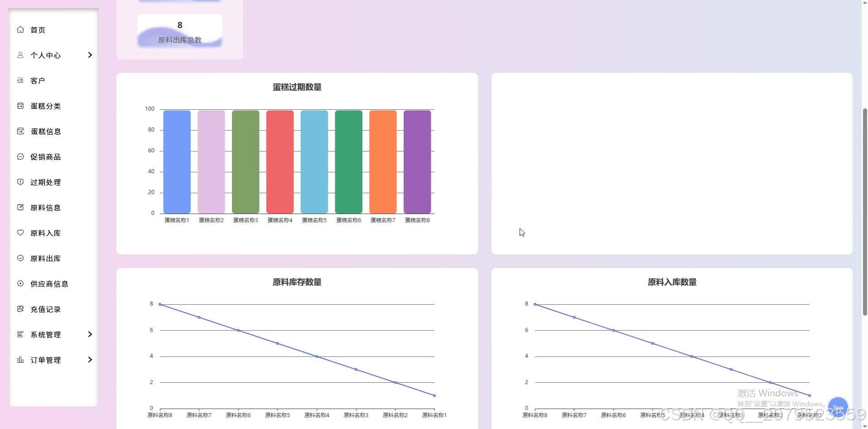Image resolution: width=868 pixels, height=429 pixels.
Task: Click the pink bar for 蛋糕名称2
Action: tap(211, 162)
